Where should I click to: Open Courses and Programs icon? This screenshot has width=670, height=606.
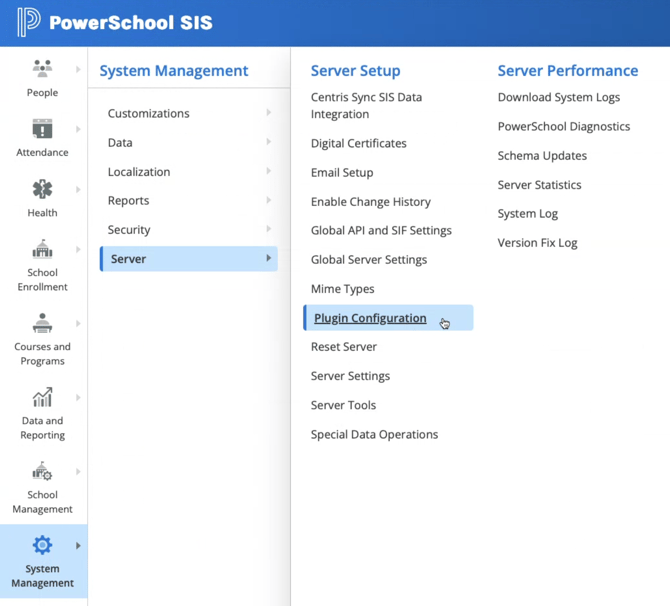coord(42,323)
